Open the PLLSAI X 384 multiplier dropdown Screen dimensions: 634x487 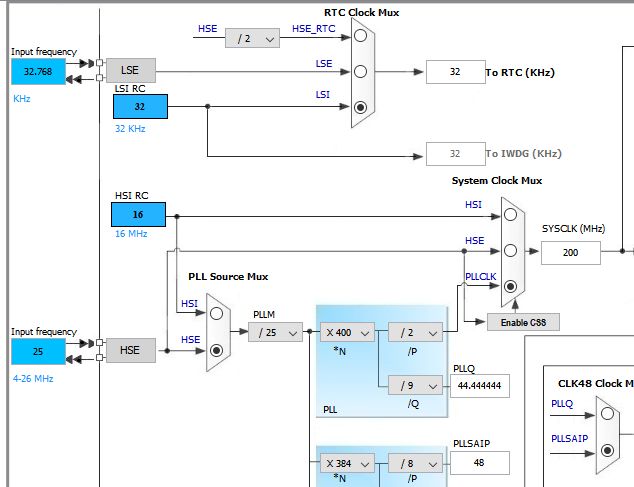[x=347, y=463]
